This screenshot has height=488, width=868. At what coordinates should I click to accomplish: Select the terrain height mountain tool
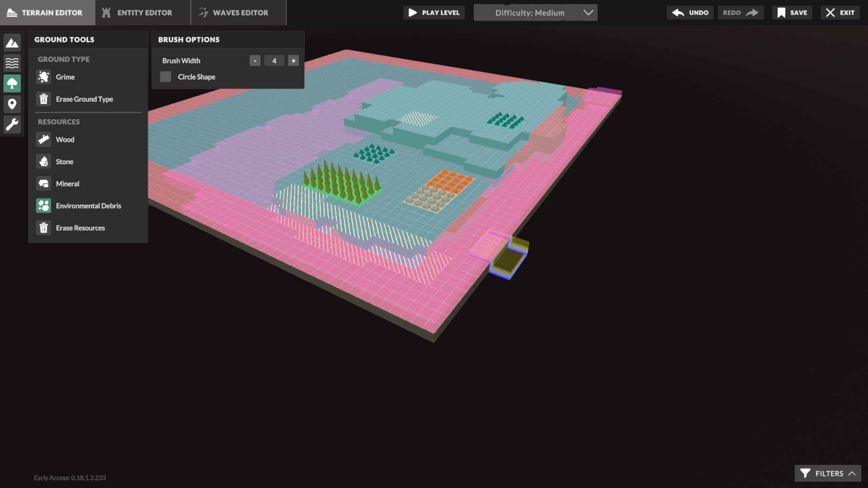coord(12,43)
